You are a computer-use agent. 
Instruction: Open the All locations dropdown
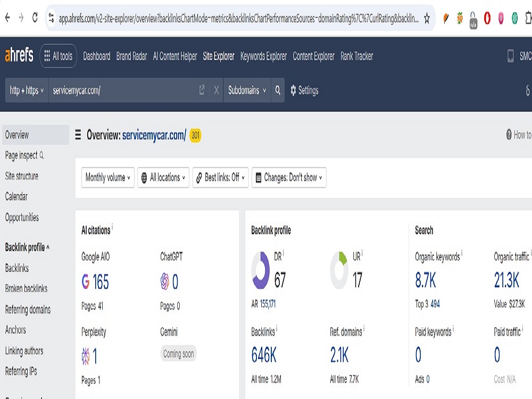163,178
